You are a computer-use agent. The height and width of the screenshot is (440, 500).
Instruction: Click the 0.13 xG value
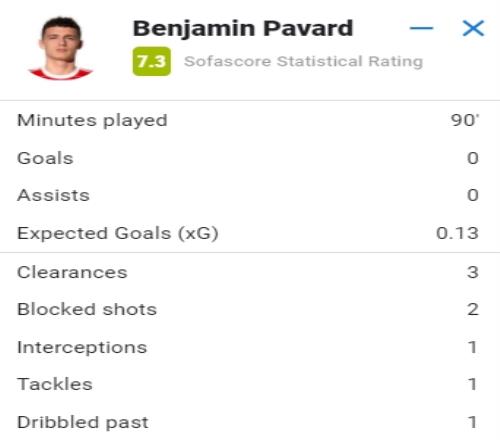[x=457, y=233]
